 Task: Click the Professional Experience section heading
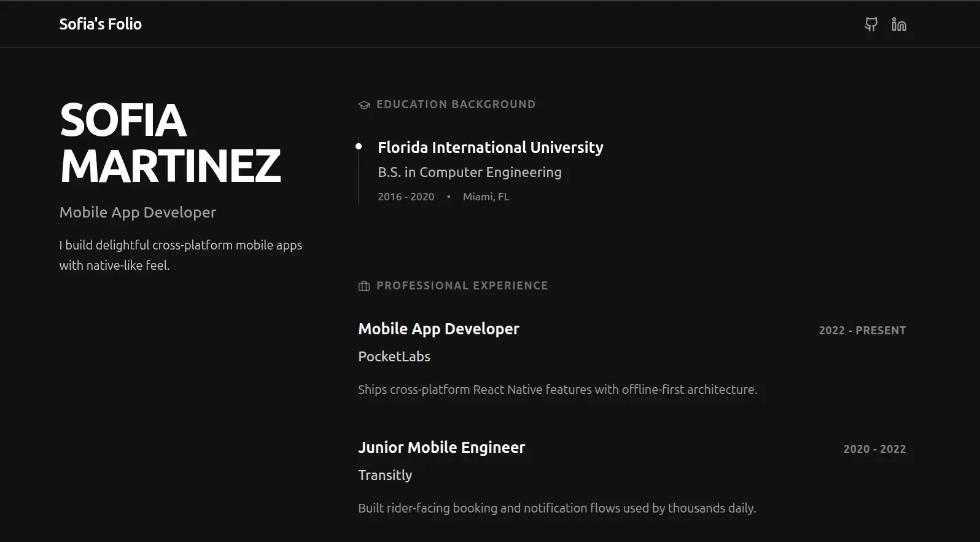tap(462, 286)
